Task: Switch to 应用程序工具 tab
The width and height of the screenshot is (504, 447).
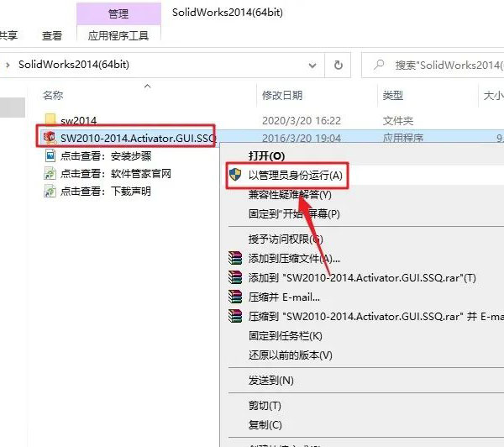Action: click(118, 35)
